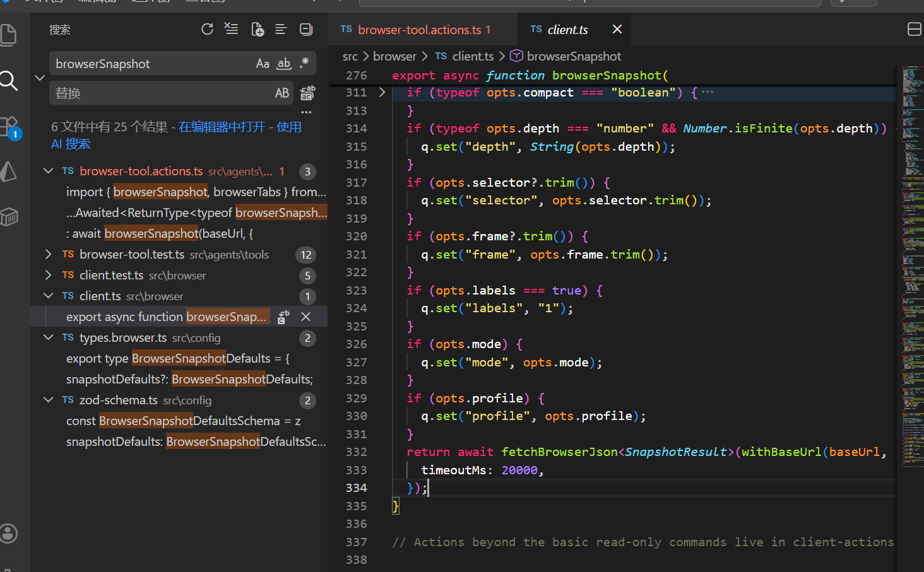Refresh the search results
Screen dimensions: 924x572
pos(207,29)
